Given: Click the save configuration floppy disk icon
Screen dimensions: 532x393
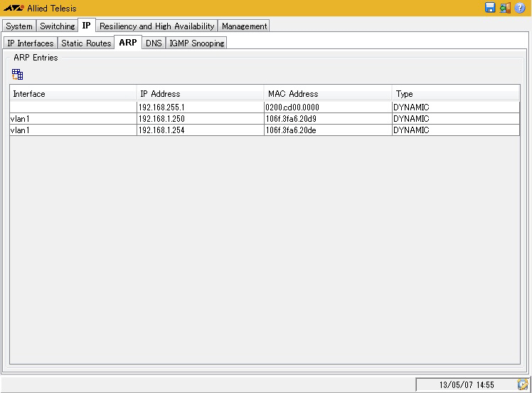Looking at the screenshot, I should tap(490, 8).
